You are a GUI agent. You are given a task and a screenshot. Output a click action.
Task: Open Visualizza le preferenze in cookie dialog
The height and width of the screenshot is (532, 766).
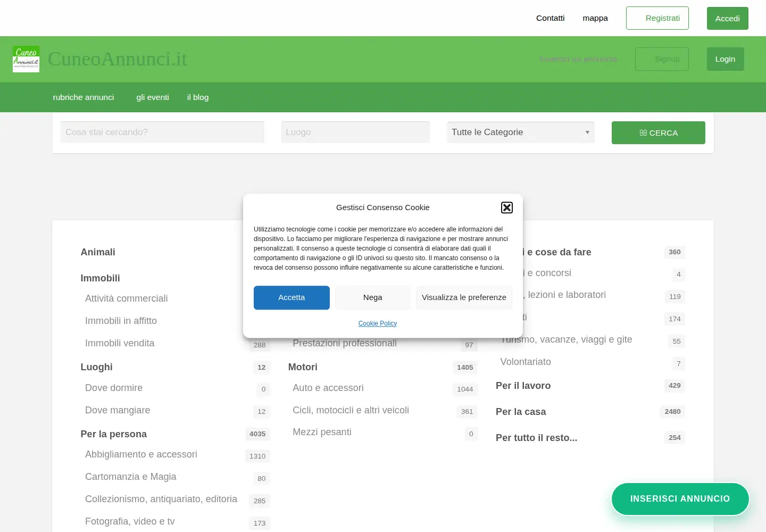pos(464,297)
